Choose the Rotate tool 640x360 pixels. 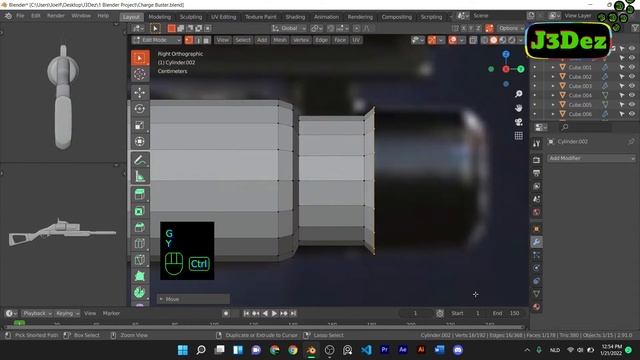click(x=140, y=109)
